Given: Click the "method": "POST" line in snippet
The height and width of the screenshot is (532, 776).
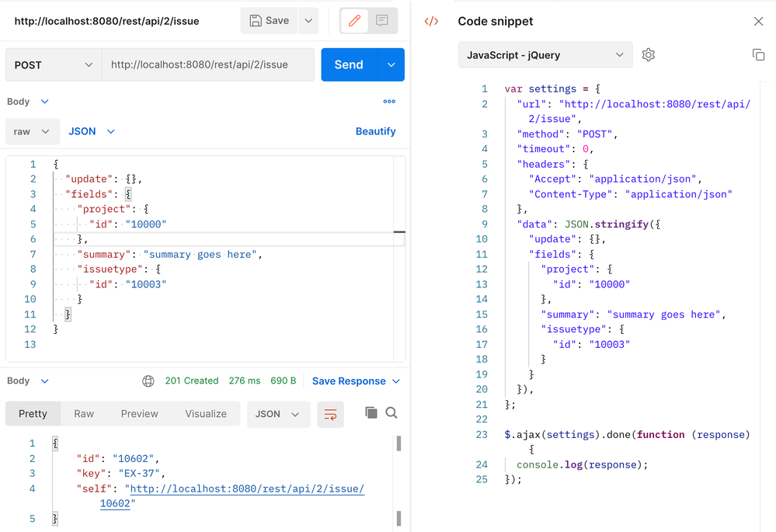Looking at the screenshot, I should (x=567, y=134).
